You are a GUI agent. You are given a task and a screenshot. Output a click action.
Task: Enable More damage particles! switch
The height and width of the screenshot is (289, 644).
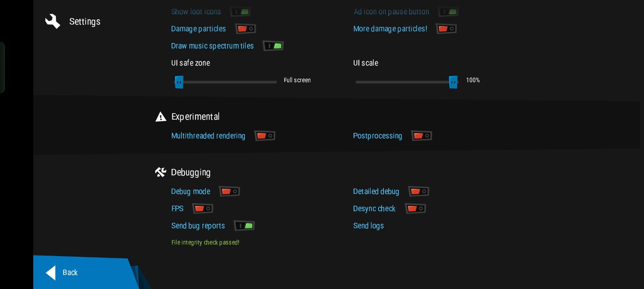[x=446, y=29]
